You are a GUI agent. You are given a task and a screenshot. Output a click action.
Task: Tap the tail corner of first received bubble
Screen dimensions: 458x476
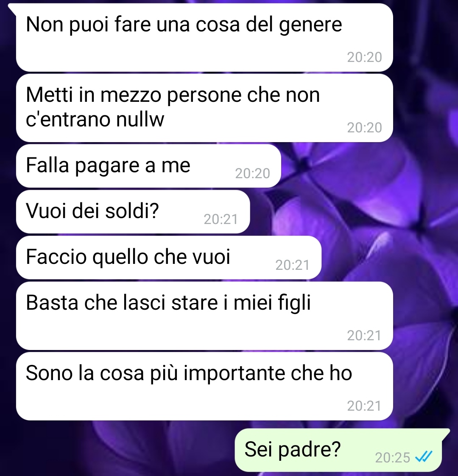(x=12, y=8)
